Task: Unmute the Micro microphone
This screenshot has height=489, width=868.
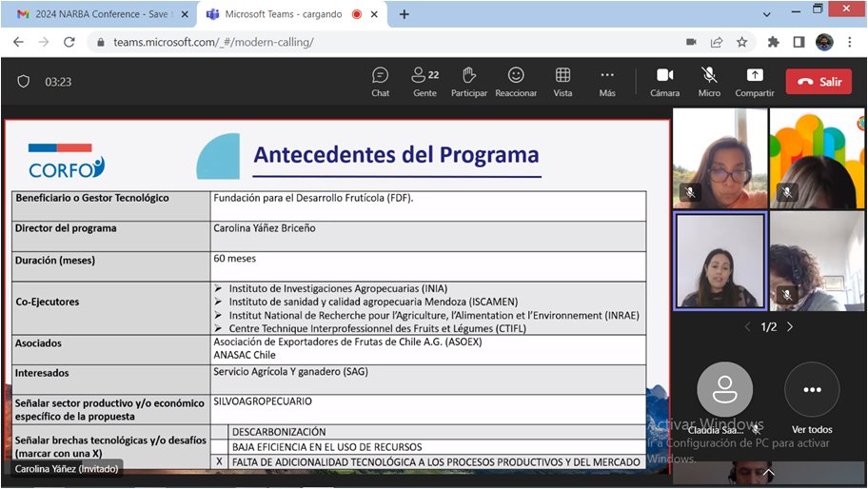Action: coord(709,82)
